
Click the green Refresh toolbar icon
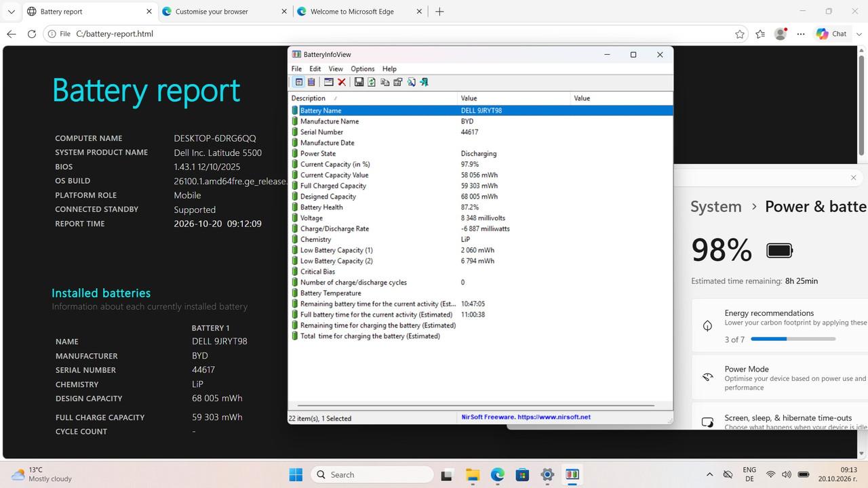tap(372, 82)
